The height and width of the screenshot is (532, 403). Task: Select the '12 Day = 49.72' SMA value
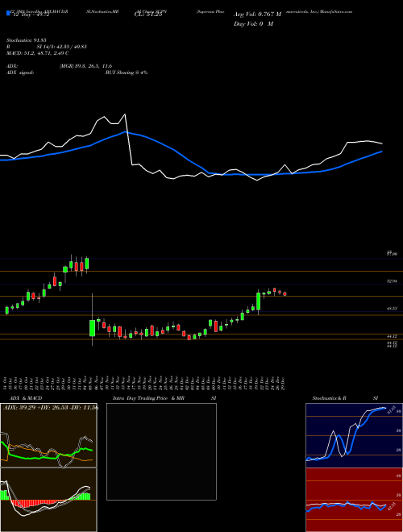pos(30,15)
